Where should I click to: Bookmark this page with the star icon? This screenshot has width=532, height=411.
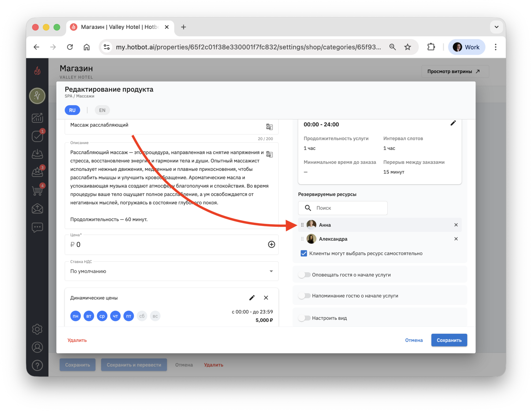tap(408, 47)
